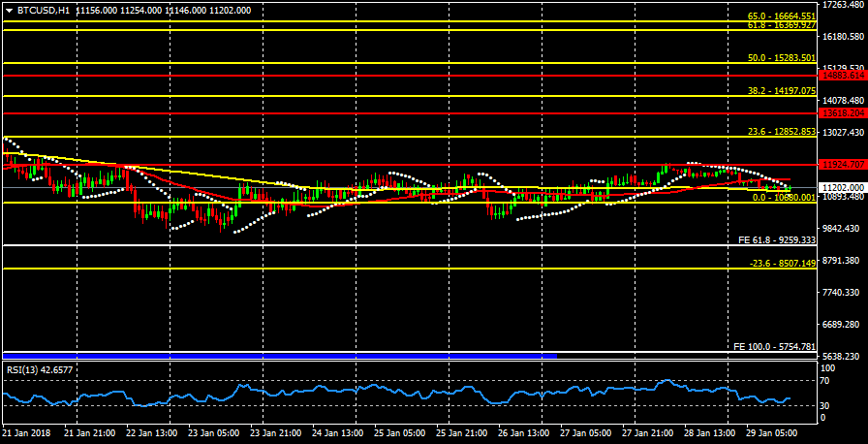Click the current price label 11202.000
868x444 pixels.
tap(841, 187)
